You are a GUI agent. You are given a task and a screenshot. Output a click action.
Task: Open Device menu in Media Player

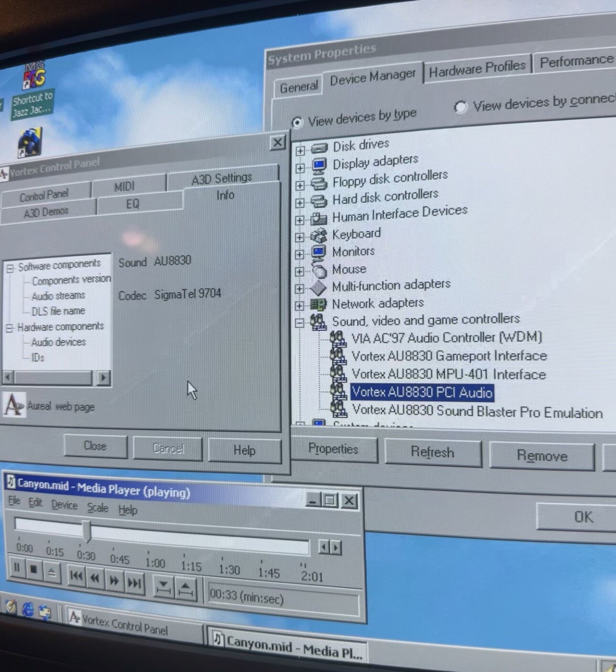64,505
